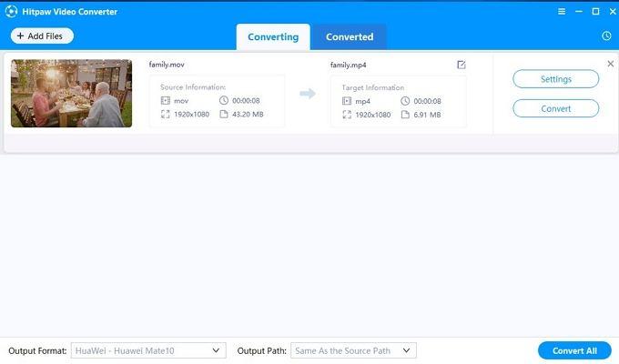This screenshot has height=364, width=619.
Task: Click the target 6.91 MB file size icon
Action: coord(405,115)
